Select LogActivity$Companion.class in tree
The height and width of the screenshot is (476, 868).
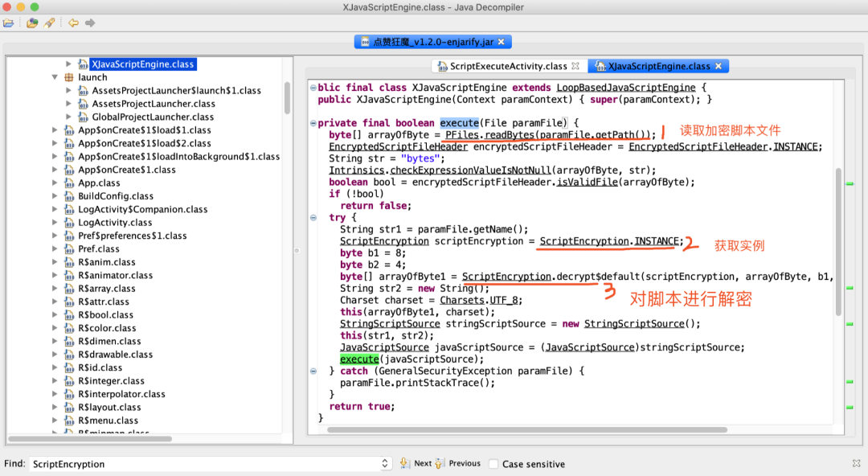tap(143, 210)
